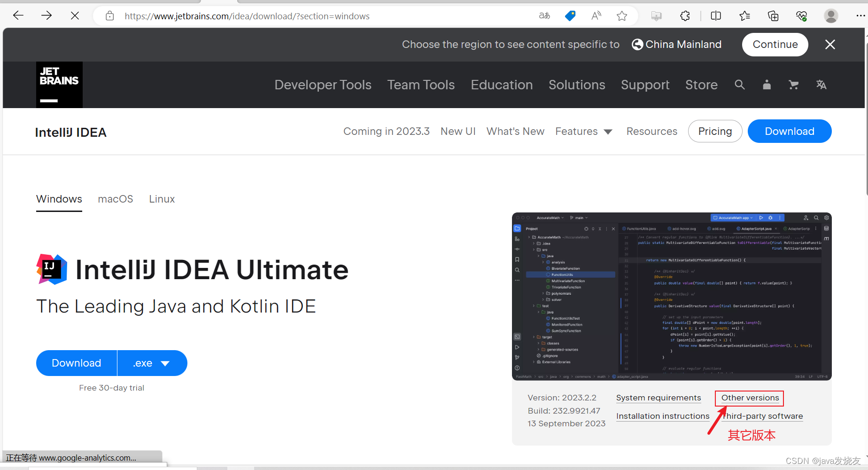This screenshot has width=868, height=470.
Task: Go back to the previous page
Action: click(x=18, y=16)
